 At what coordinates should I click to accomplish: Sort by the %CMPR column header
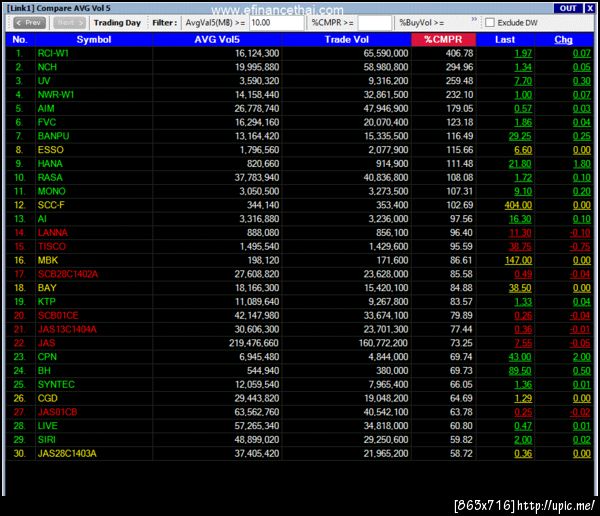coord(443,40)
